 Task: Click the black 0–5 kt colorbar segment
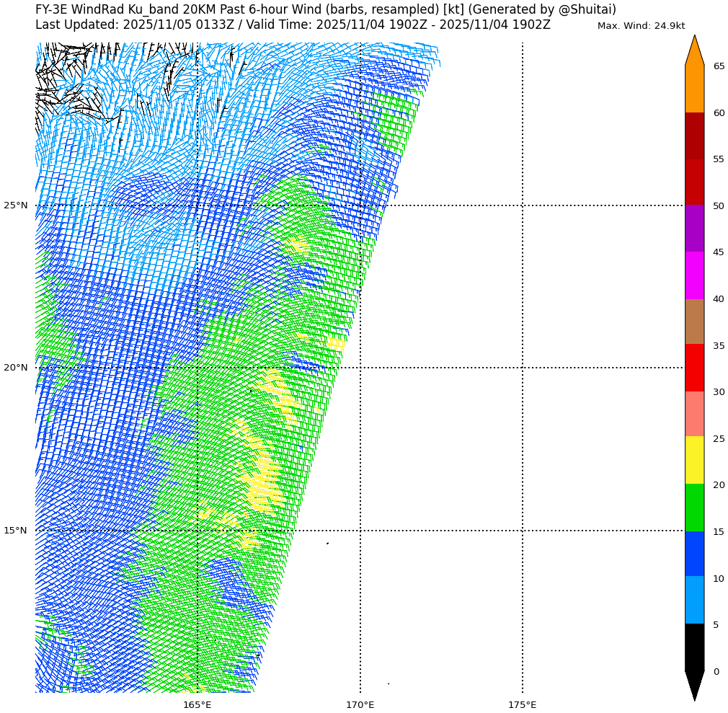click(x=694, y=647)
